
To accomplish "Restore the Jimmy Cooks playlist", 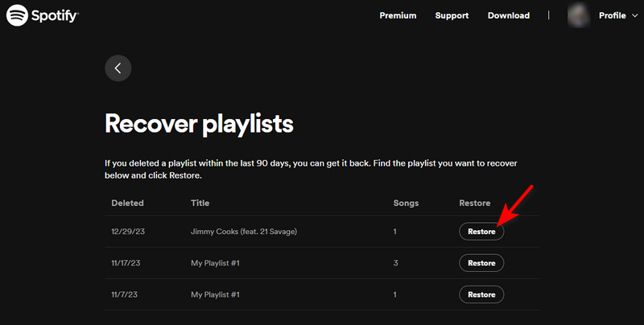I will 481,232.
